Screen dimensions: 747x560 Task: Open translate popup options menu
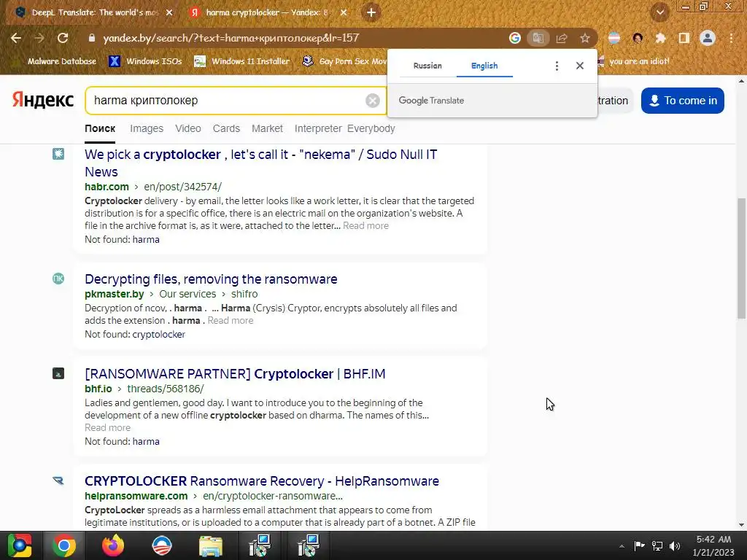tap(557, 66)
